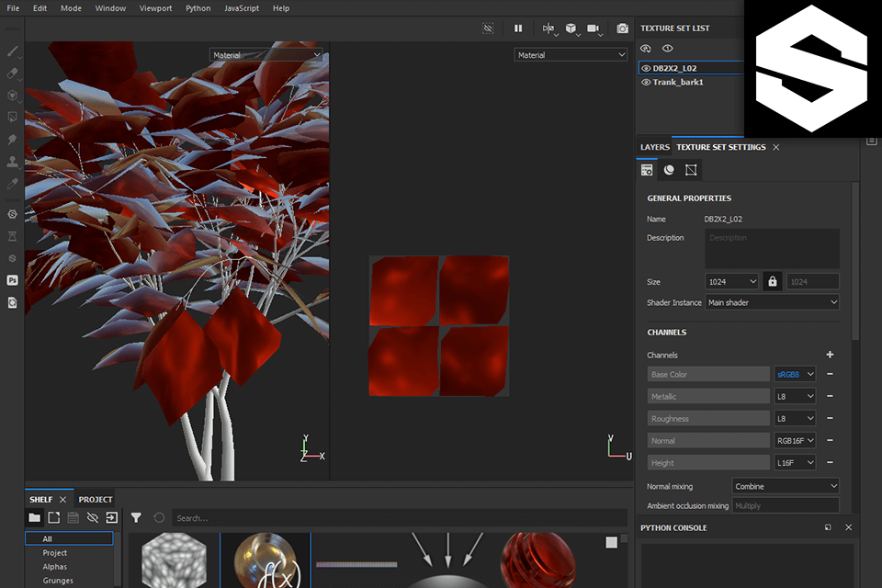Close the Texture Set Settings tab
882x588 pixels.
pos(776,147)
